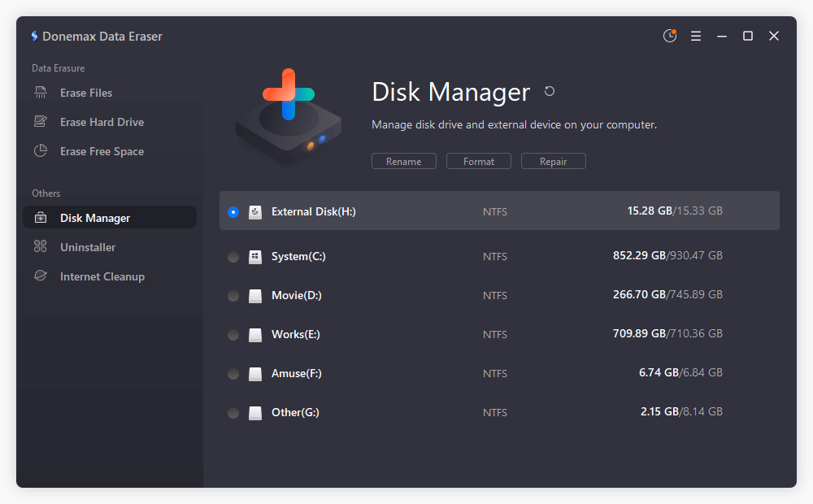The image size is (813, 504).
Task: Click the Works(E:) drive name
Action: [296, 334]
